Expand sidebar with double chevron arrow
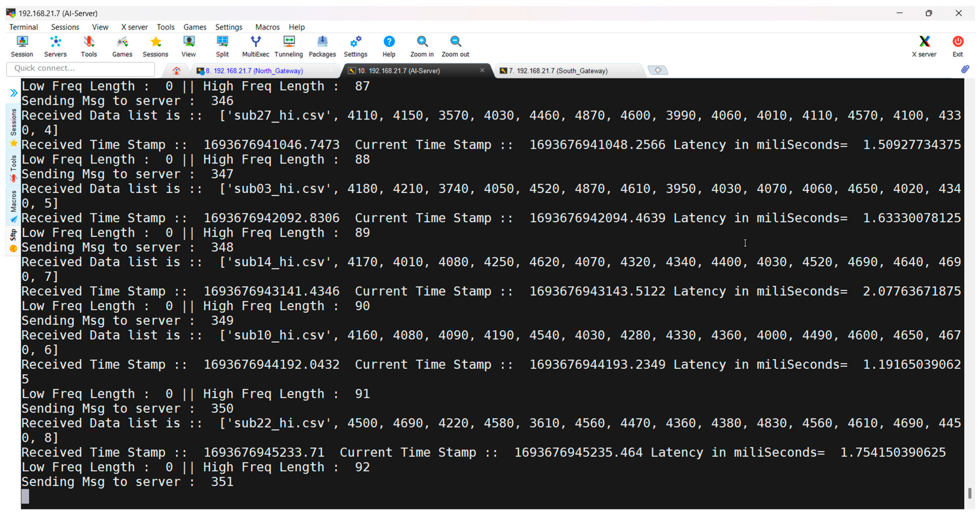 coord(14,93)
